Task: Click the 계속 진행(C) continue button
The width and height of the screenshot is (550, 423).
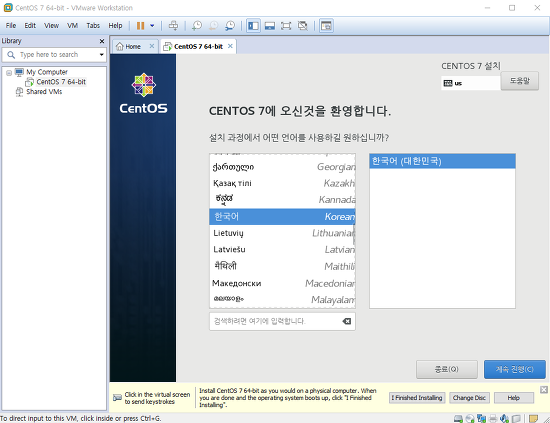Action: point(515,369)
